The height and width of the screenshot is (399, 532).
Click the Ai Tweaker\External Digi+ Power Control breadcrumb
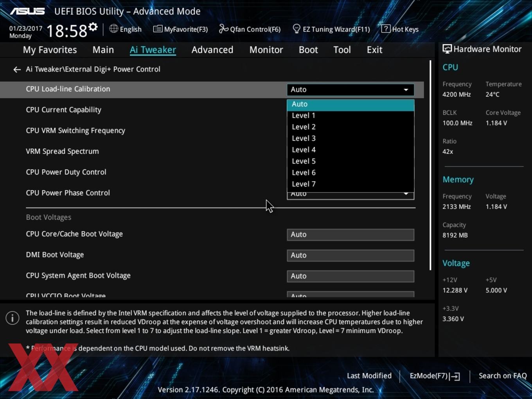[93, 69]
